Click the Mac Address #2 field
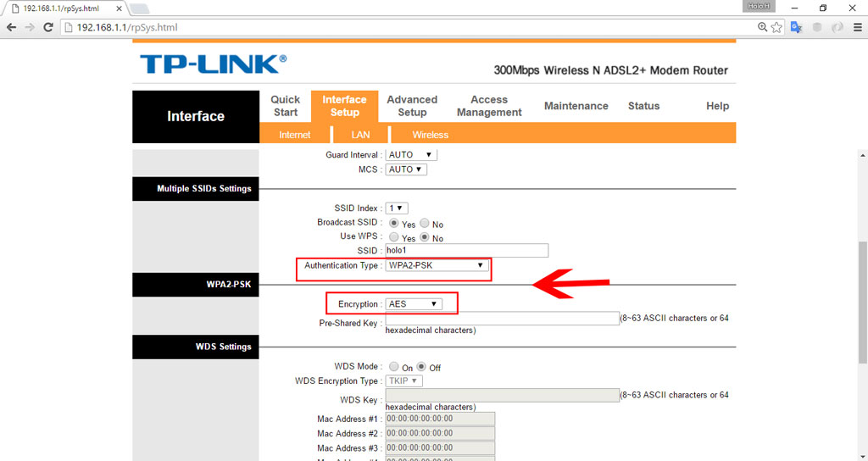The height and width of the screenshot is (461, 868). [x=440, y=433]
